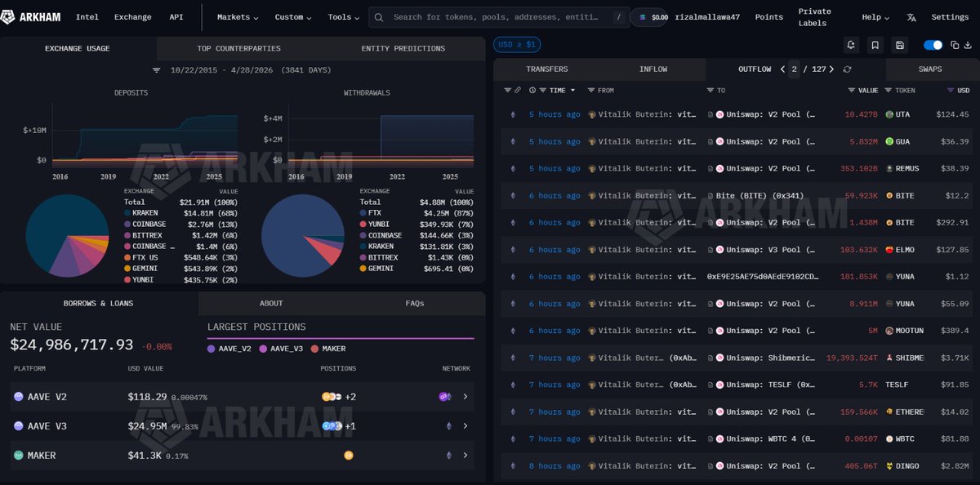The image size is (980, 485).
Task: Switch to Entity Predictions tab
Action: (x=403, y=48)
